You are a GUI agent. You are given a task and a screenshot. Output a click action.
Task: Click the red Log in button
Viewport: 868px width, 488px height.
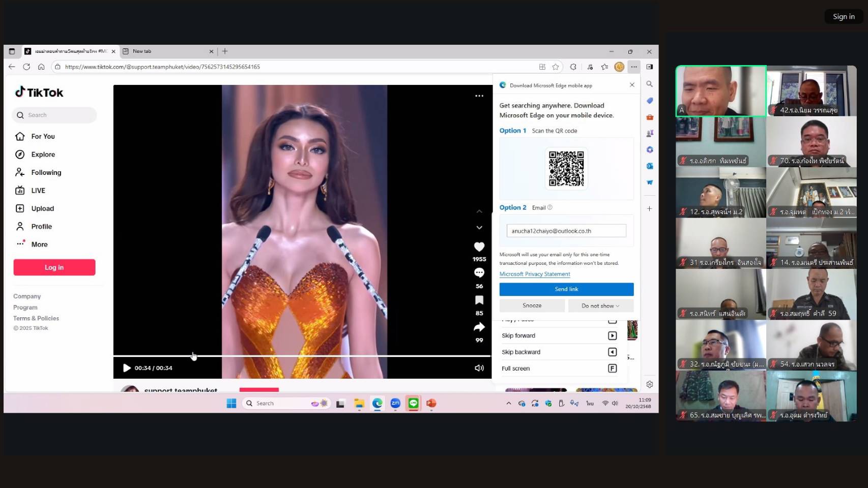[x=54, y=267]
